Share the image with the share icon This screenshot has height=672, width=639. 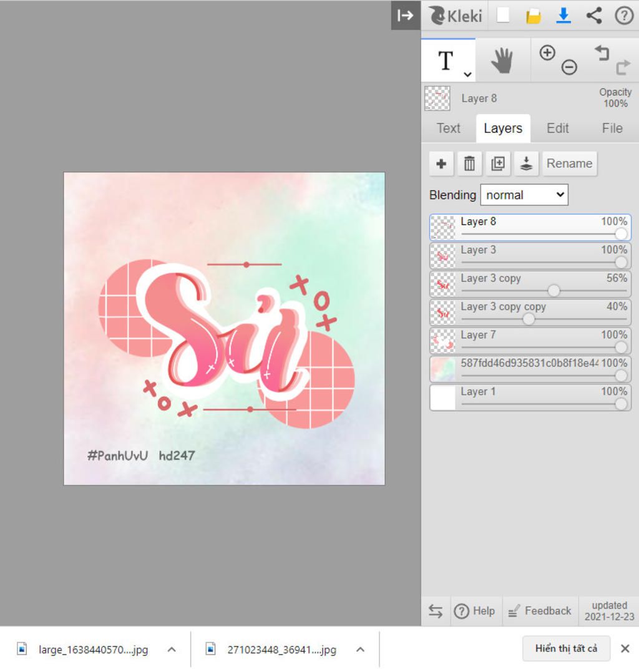[x=594, y=16]
